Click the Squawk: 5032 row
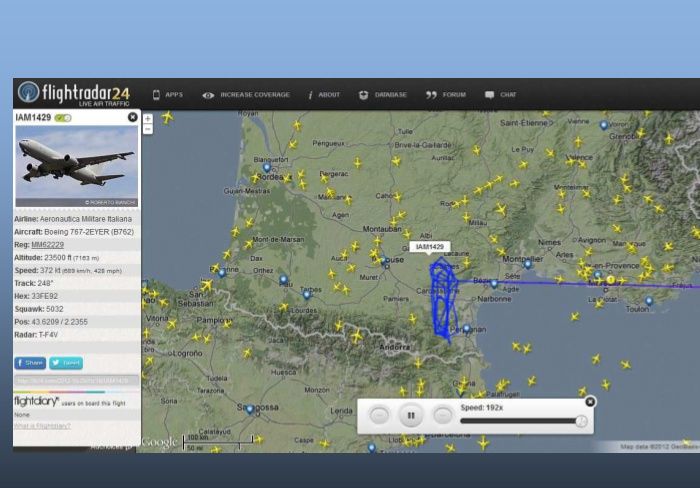 click(77, 309)
